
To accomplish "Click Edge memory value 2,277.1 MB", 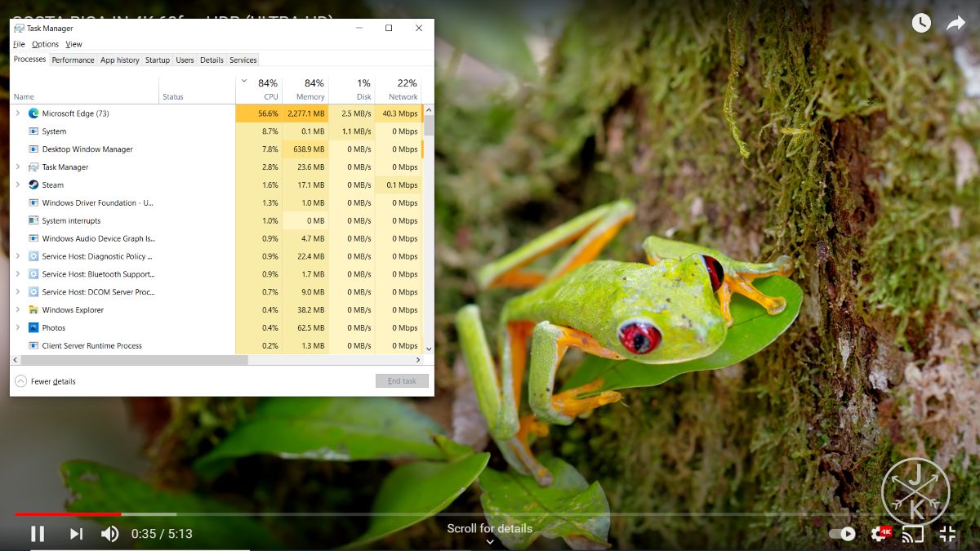I will click(306, 113).
